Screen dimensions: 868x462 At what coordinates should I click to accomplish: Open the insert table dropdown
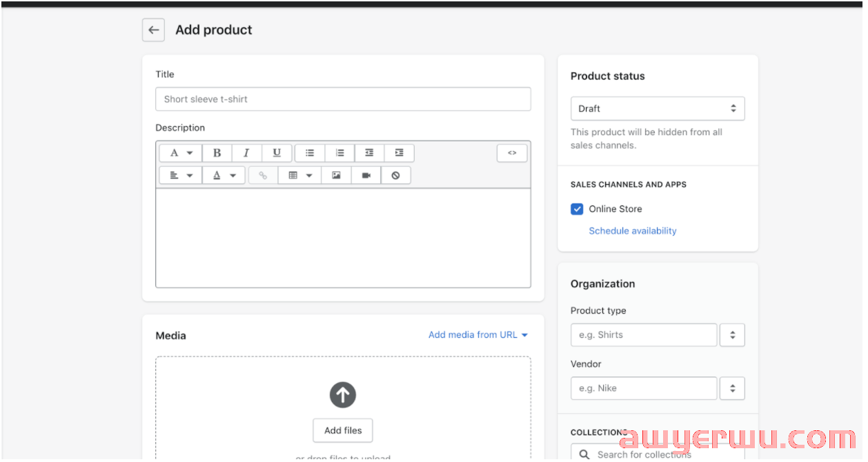299,175
